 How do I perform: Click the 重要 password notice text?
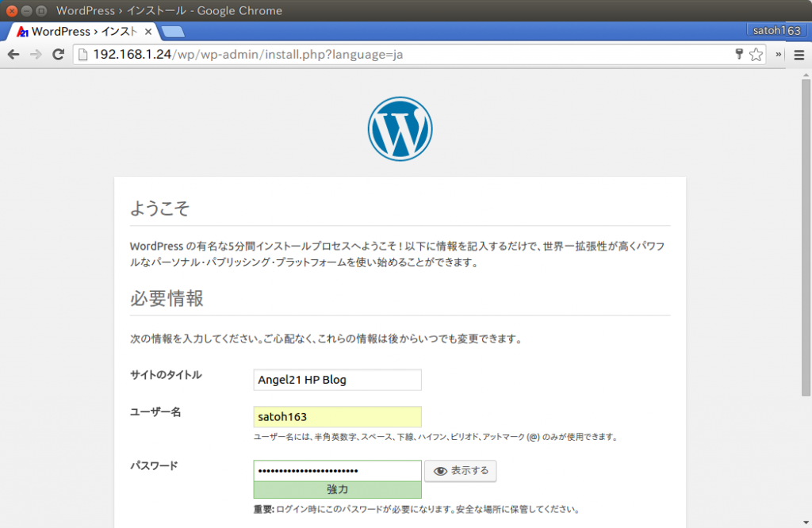[x=416, y=509]
